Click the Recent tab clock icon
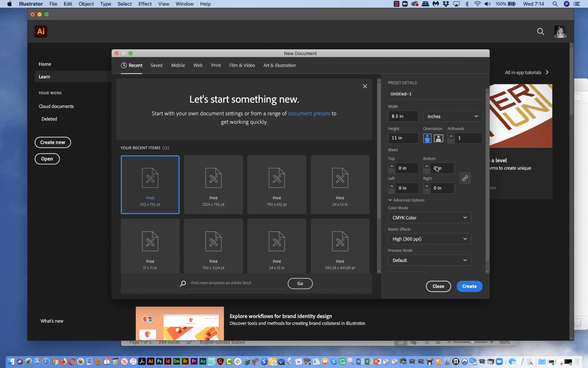Viewport: 588px width, 368px height. click(x=124, y=65)
